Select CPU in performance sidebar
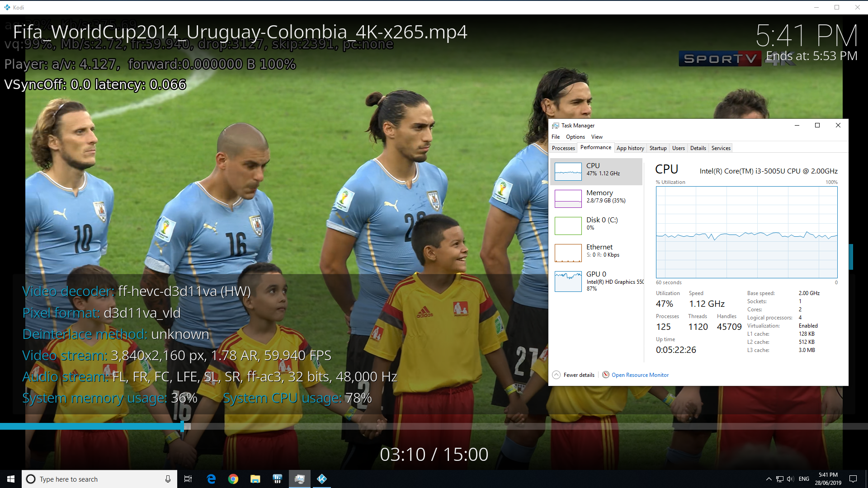The width and height of the screenshot is (868, 488). 596,172
